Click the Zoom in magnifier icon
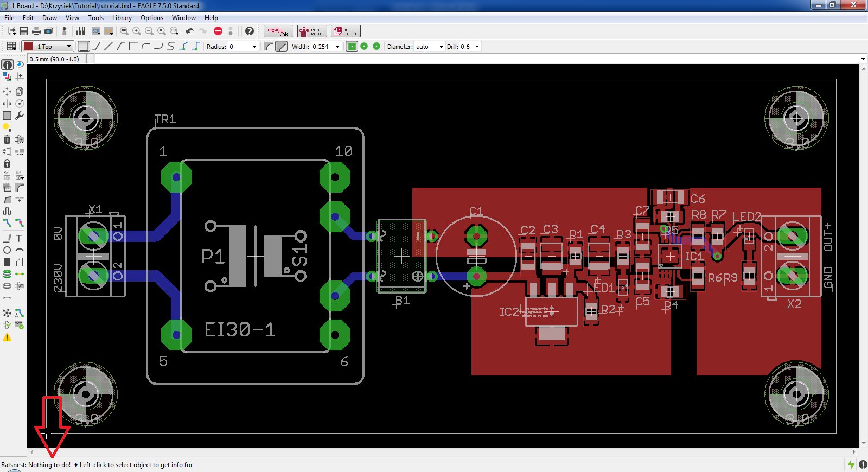 coord(137,31)
